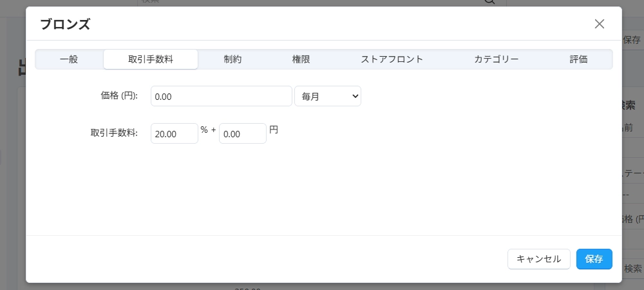Go to the 権限 tab
The width and height of the screenshot is (644, 290).
(x=301, y=59)
